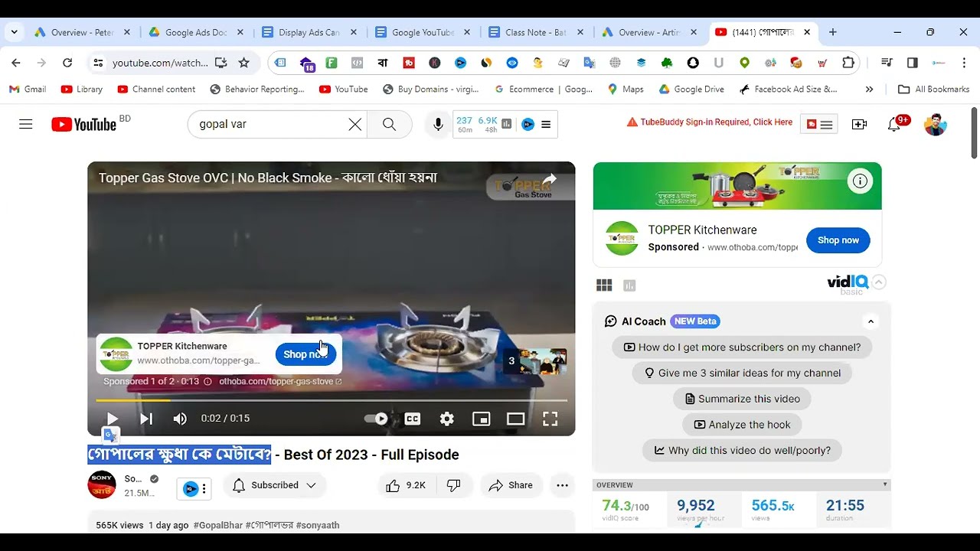Collapse the AI Coach section

(871, 321)
